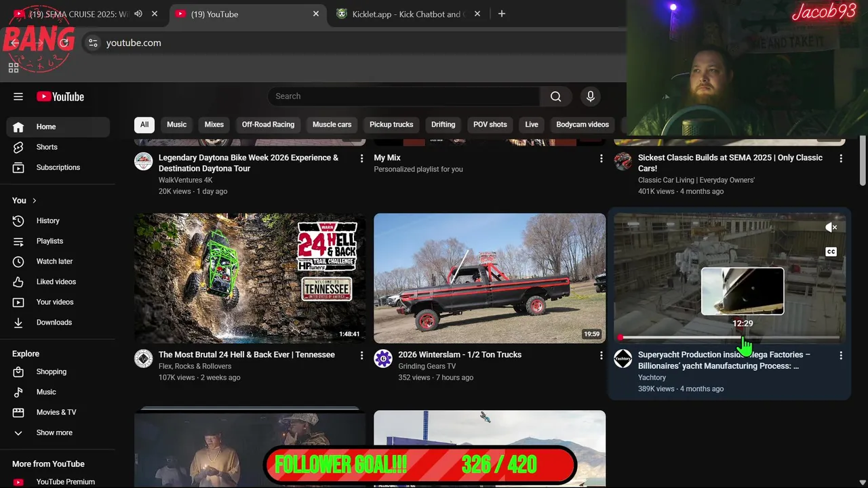
Task: Open Legendary Daytona Bike Week video title
Action: [248, 163]
